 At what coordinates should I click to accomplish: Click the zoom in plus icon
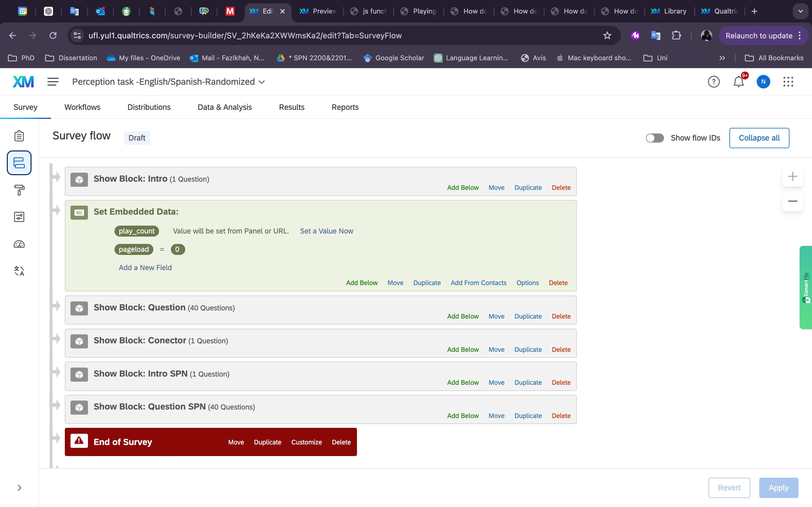tap(793, 176)
